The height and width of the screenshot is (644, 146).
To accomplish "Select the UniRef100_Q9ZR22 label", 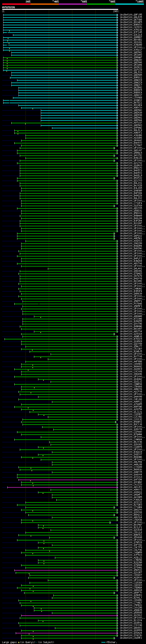I will click(131, 67).
